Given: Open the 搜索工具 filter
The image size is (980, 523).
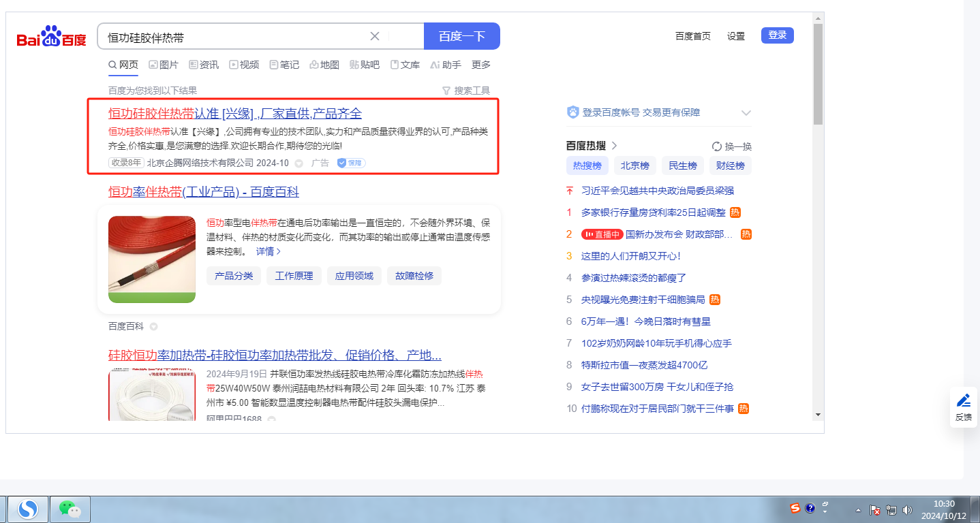Looking at the screenshot, I should click(x=465, y=91).
